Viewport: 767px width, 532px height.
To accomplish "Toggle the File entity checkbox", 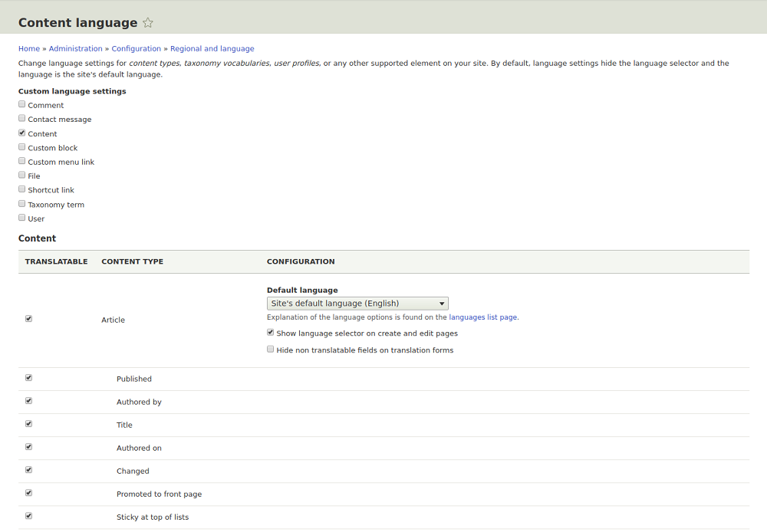I will (22, 175).
